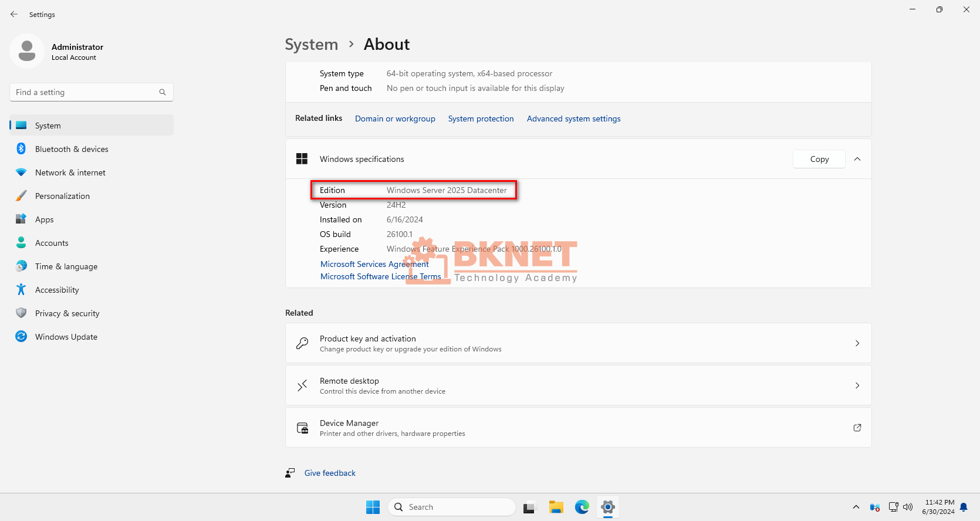Open the Windows Start menu

point(373,507)
